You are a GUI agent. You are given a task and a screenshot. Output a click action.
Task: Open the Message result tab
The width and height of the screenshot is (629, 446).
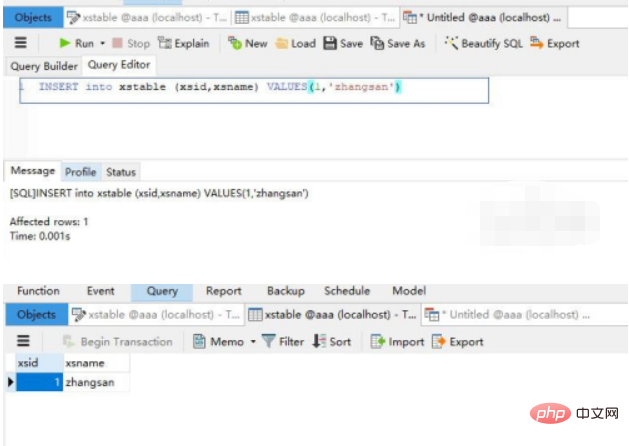point(32,171)
